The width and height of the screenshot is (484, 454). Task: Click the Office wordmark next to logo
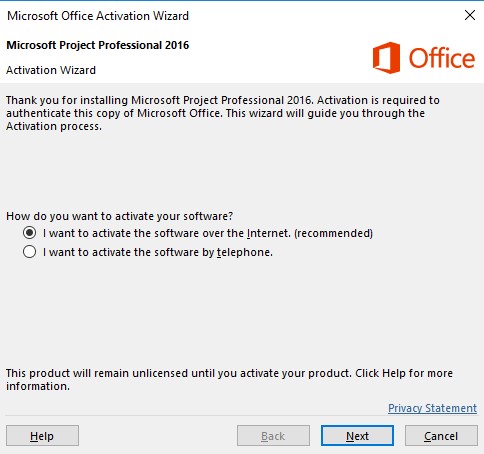click(x=442, y=58)
